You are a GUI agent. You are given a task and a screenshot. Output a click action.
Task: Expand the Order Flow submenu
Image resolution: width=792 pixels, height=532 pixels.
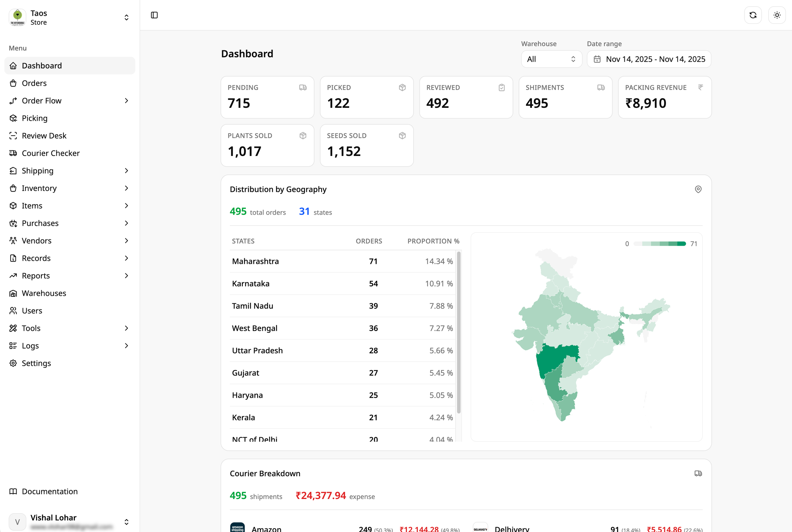[126, 101]
